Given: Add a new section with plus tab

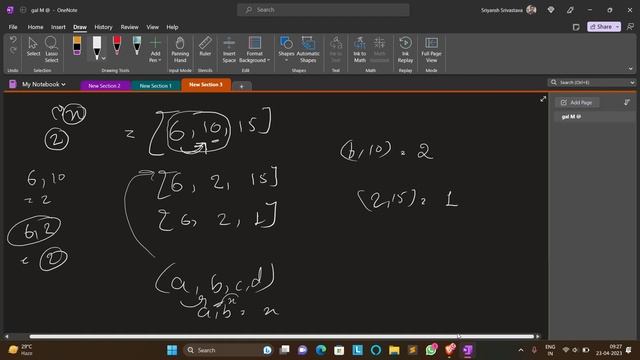Looking at the screenshot, I should tap(242, 86).
